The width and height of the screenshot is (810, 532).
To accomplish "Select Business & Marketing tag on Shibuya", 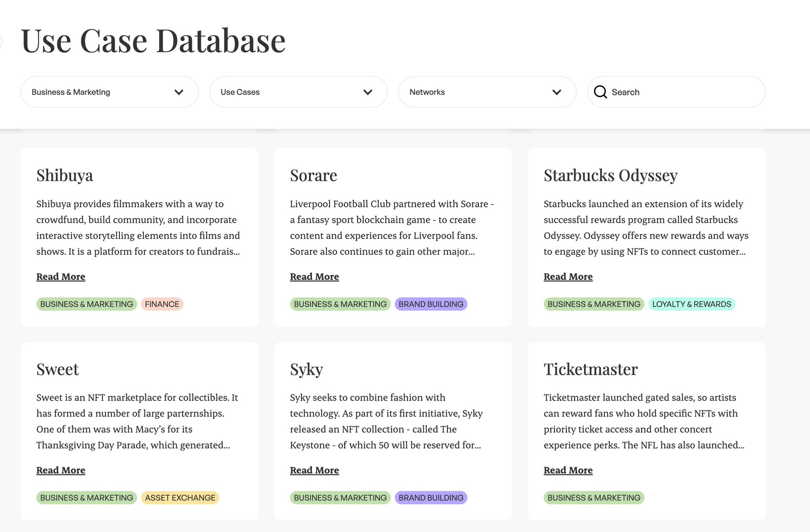I will 87,304.
